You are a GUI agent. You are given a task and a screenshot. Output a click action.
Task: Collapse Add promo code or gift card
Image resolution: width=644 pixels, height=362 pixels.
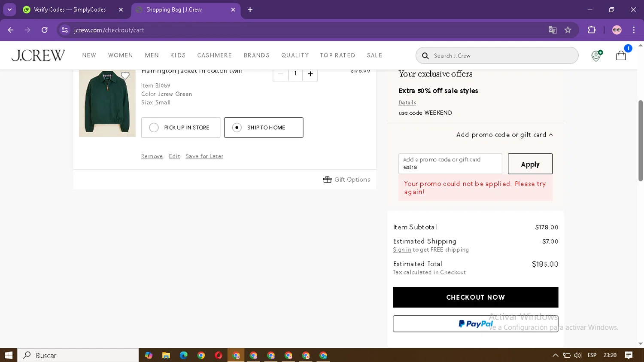tap(504, 135)
